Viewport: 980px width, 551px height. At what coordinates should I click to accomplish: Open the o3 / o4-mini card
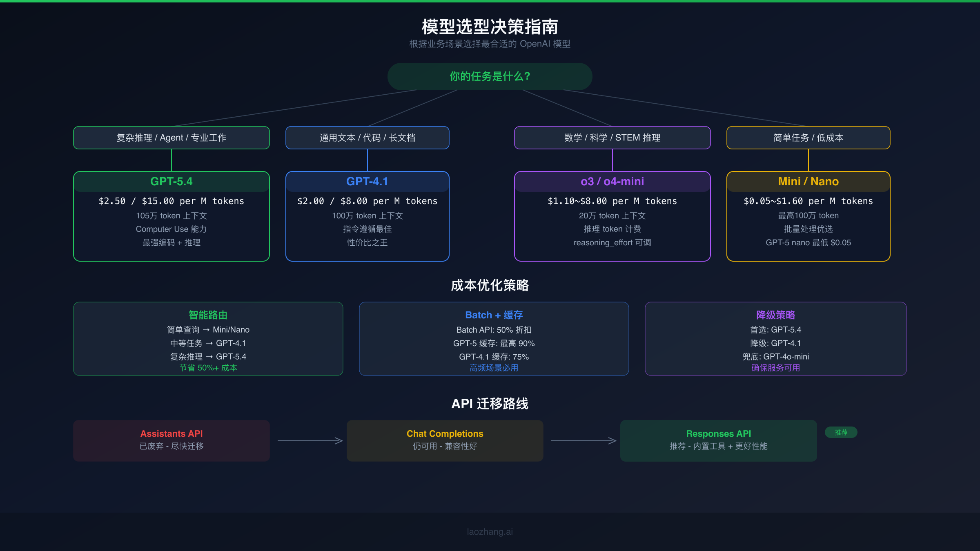(x=612, y=216)
